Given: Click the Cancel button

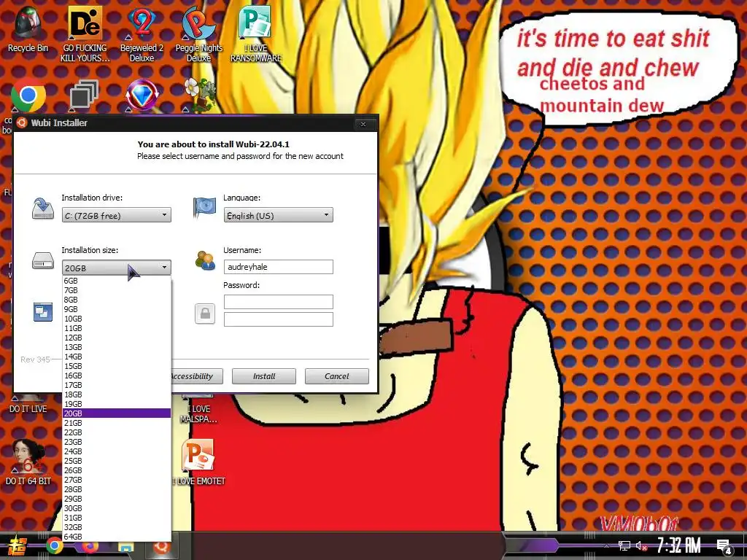Looking at the screenshot, I should point(337,376).
